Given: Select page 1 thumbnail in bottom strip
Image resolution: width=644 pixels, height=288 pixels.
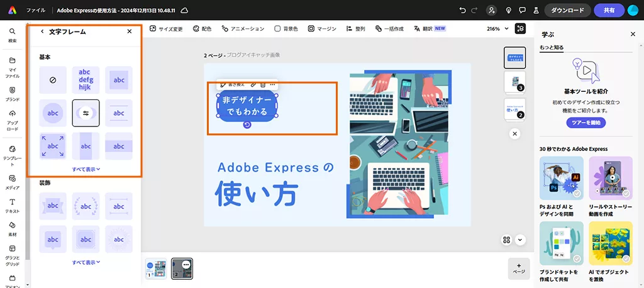Looking at the screenshot, I should point(156,269).
